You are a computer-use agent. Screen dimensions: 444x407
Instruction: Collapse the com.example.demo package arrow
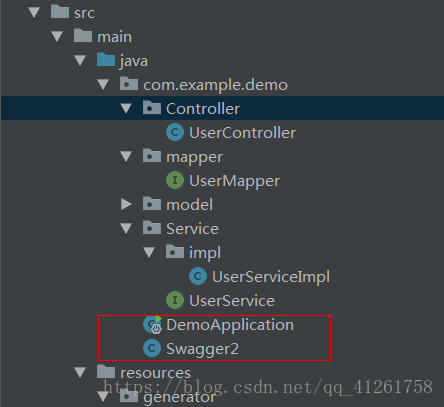click(x=103, y=84)
